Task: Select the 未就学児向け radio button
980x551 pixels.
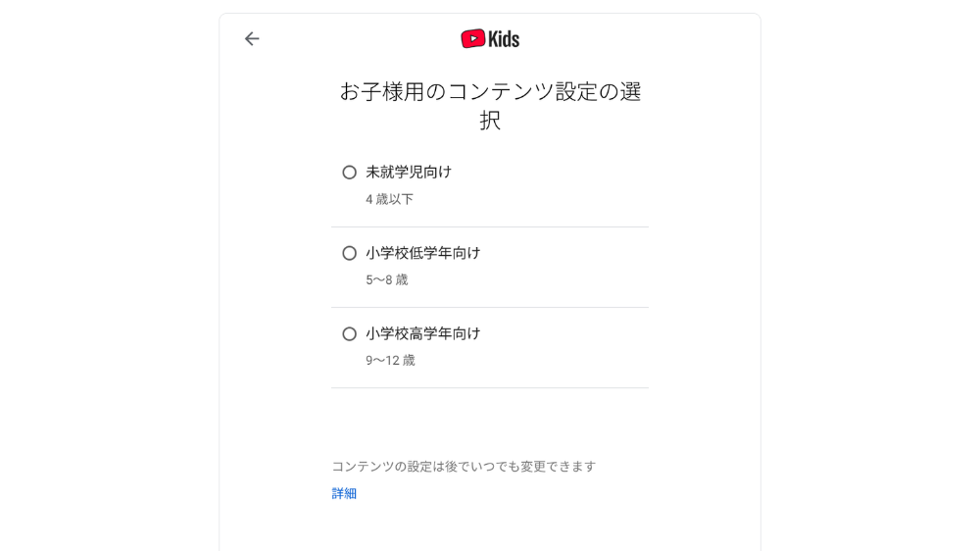Action: 350,172
